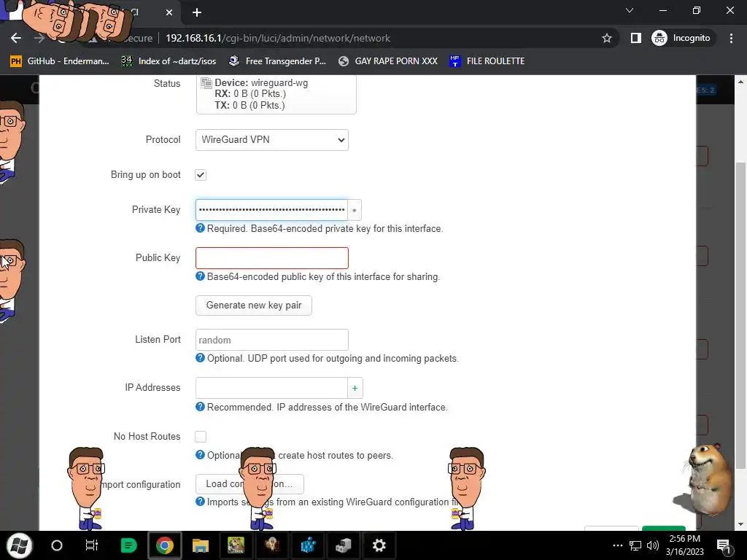Open the Index of ~dartz/isos bookmark
This screenshot has width=747, height=560.
click(169, 61)
